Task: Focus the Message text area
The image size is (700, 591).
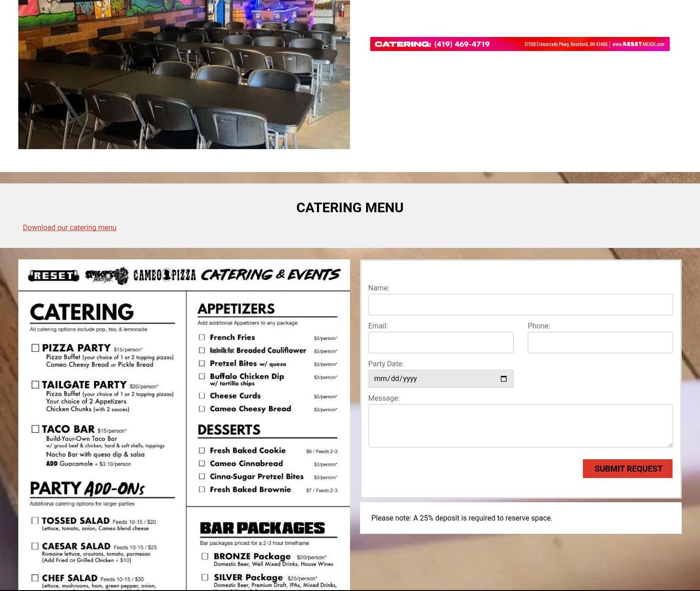Action: (521, 426)
